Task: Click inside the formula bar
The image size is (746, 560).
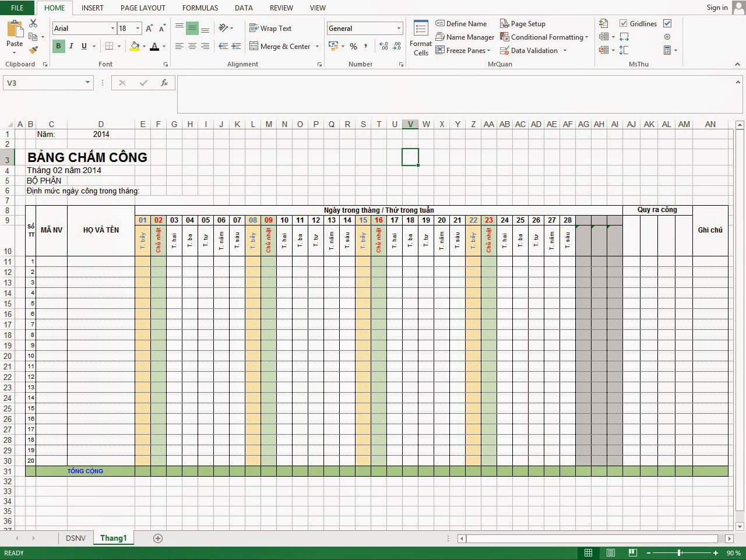Action: 408,93
